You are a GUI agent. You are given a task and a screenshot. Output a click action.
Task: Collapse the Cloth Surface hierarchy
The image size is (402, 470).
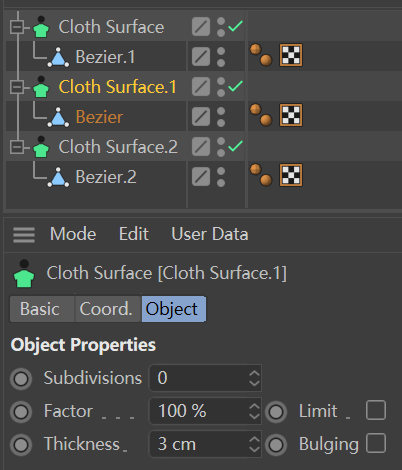coord(16,27)
